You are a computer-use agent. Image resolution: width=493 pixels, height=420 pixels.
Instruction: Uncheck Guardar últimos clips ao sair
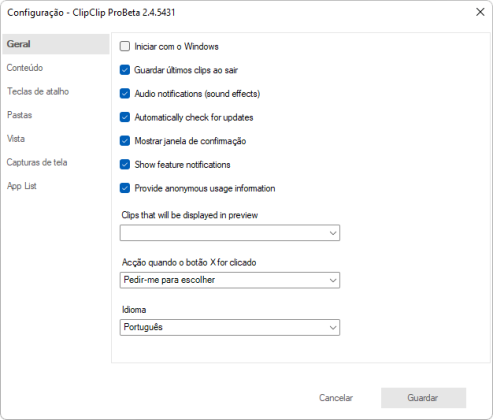click(x=125, y=70)
